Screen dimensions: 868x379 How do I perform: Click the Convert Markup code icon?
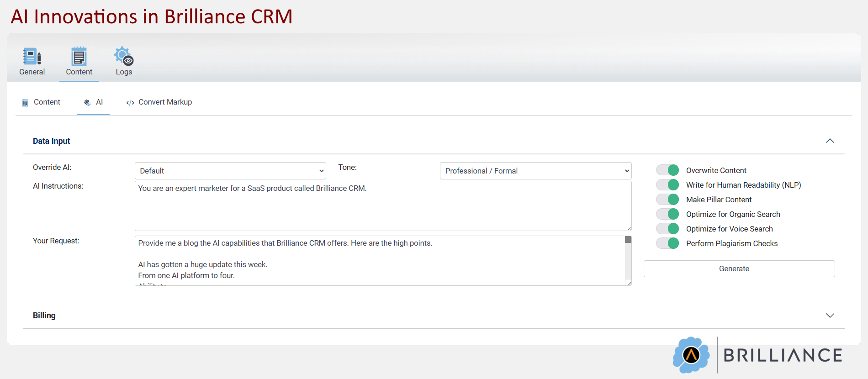tap(130, 103)
